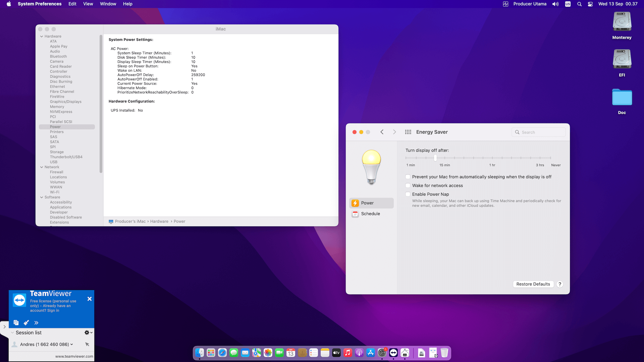644x362 pixels.
Task: Open Calendar in the Dock
Action: click(x=291, y=353)
